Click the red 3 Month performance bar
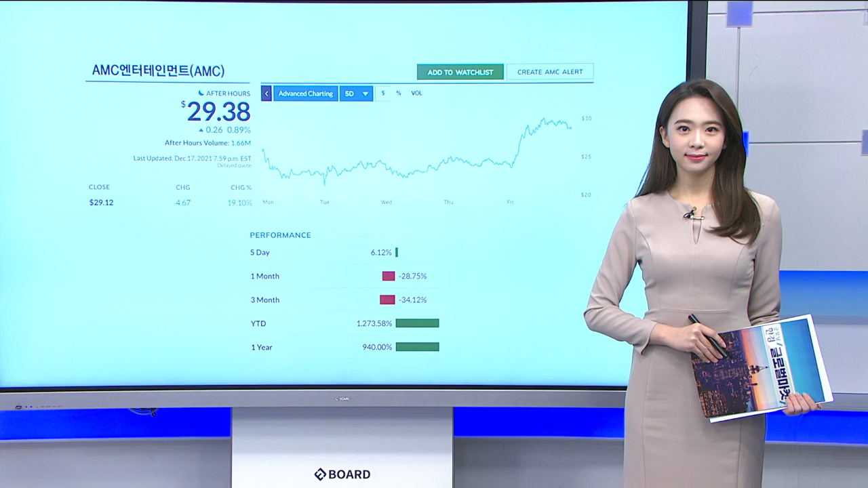The width and height of the screenshot is (868, 488). tap(387, 300)
